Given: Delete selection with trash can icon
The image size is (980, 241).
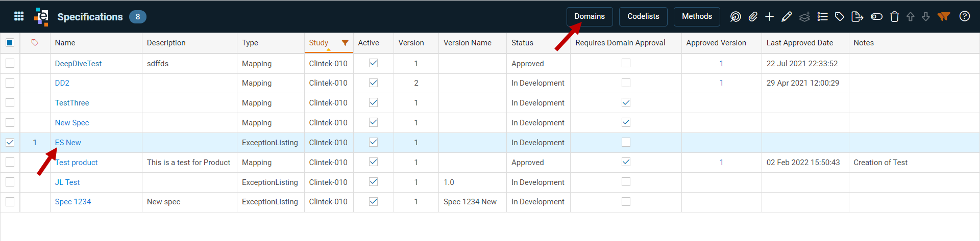Looking at the screenshot, I should (x=894, y=17).
